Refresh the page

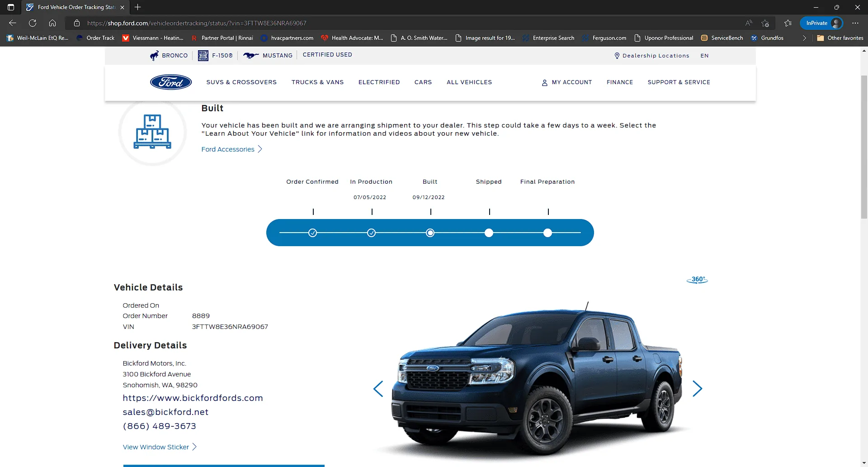point(33,23)
